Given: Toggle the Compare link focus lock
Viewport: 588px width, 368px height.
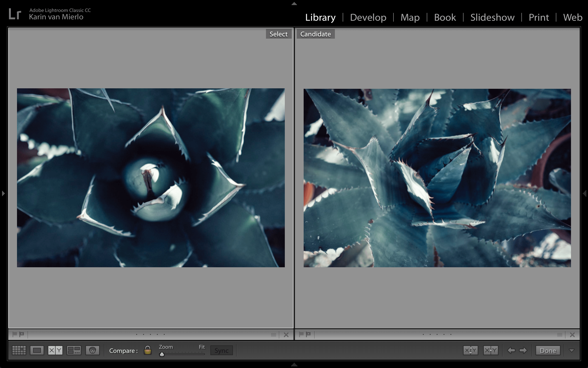Looking at the screenshot, I should click(147, 350).
